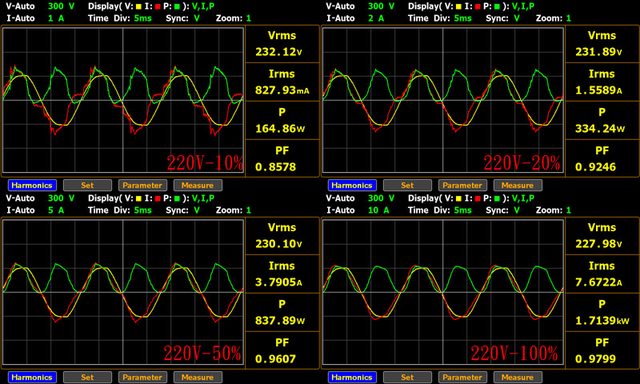This screenshot has height=384, width=640.
Task: Click Measure in the 220V-20% panel
Action: click(x=518, y=185)
